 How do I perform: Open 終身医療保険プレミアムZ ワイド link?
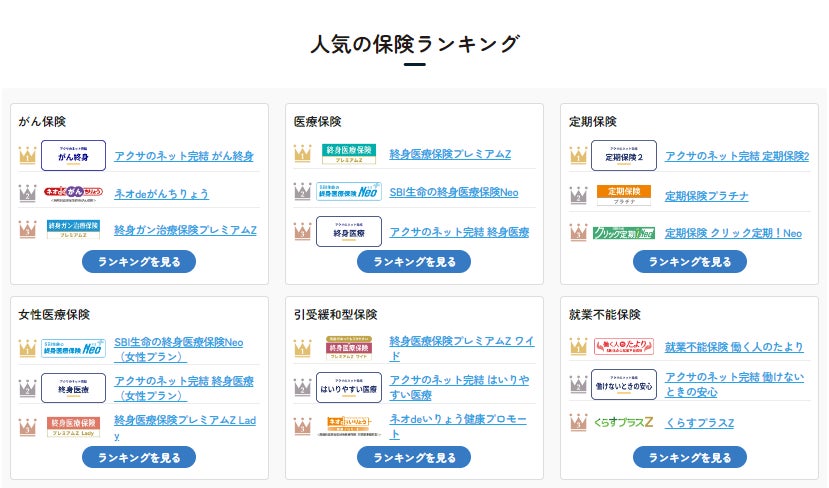point(461,348)
